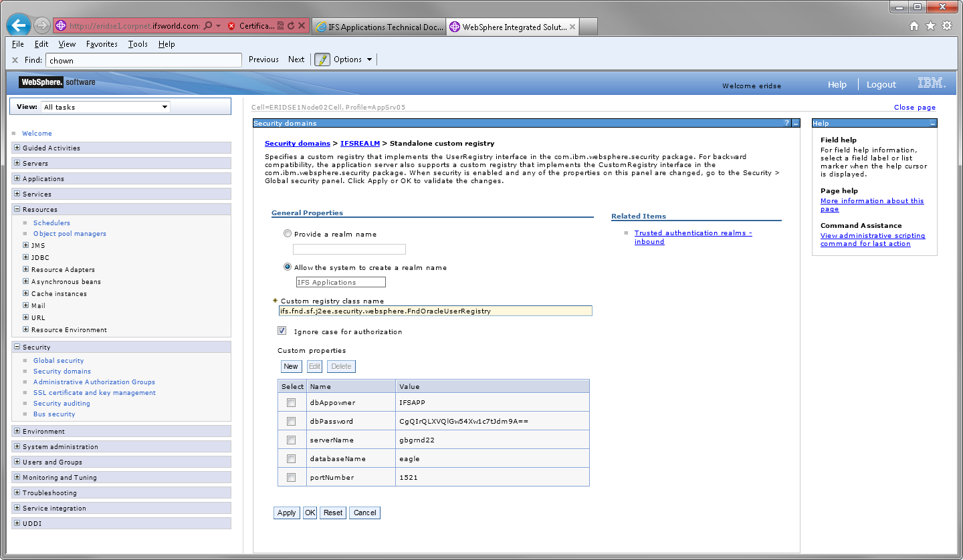The width and height of the screenshot is (963, 560).
Task: Click inside the Custom registry class name field
Action: tap(435, 311)
